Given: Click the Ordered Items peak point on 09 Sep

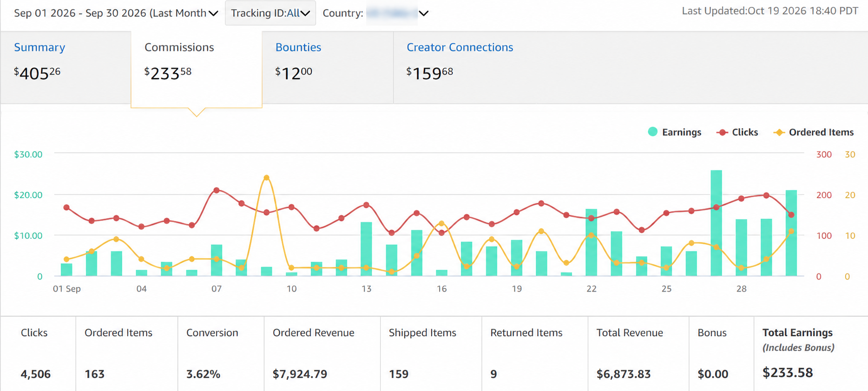Looking at the screenshot, I should [x=266, y=178].
